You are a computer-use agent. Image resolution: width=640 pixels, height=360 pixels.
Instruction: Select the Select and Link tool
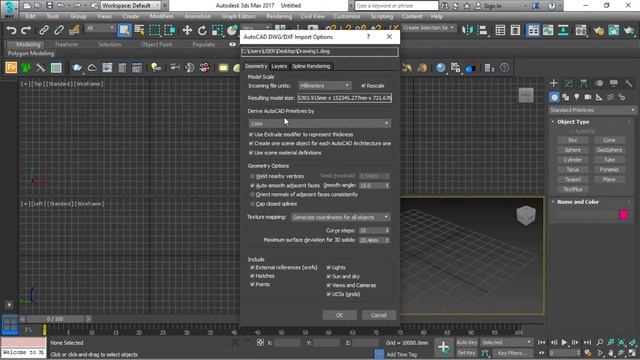tap(44, 30)
